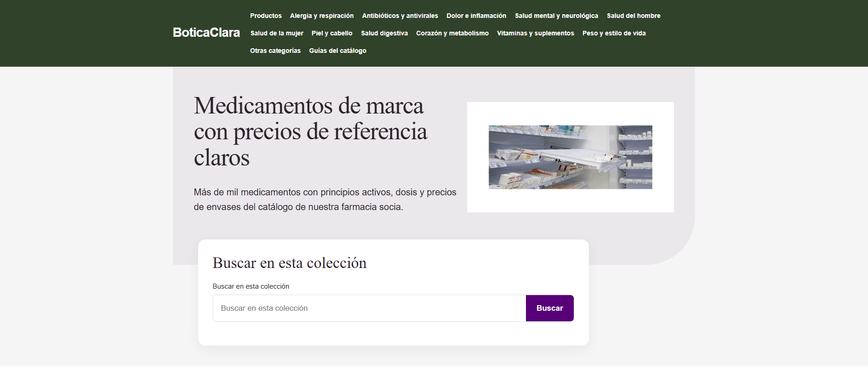Visit Salud del hombre section
The width and height of the screenshot is (868, 376).
(x=634, y=16)
